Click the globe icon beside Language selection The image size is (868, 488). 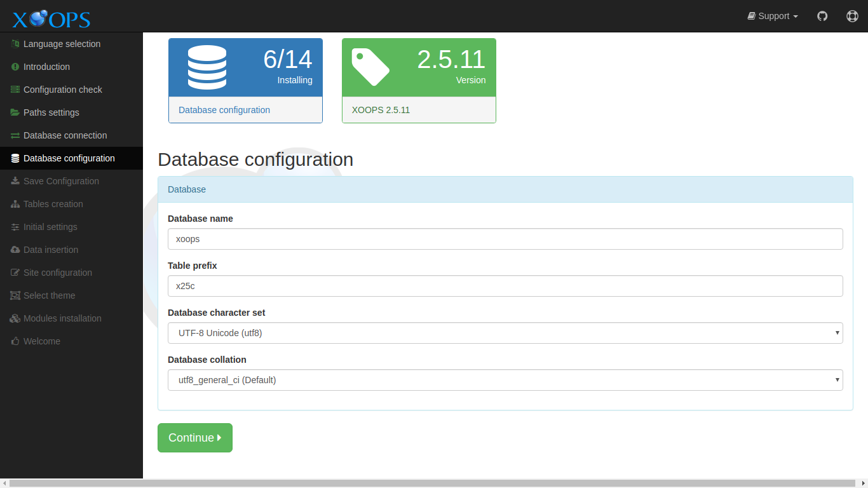[15, 43]
